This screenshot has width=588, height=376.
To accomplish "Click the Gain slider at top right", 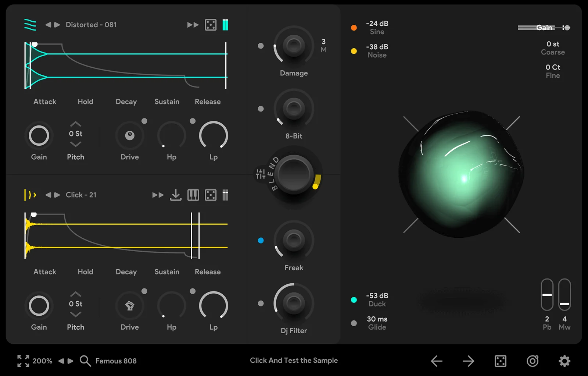I will point(544,28).
